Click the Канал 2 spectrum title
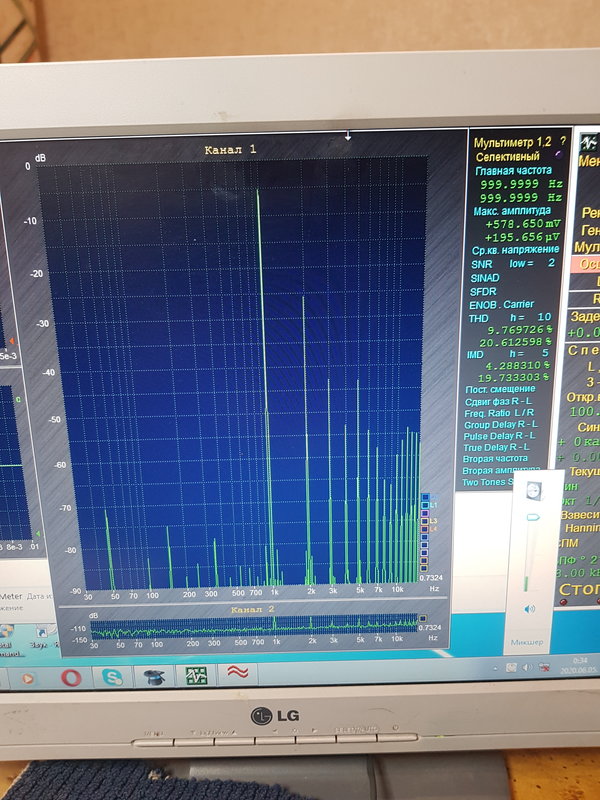Screen dimensions: 600x800 click(253, 609)
